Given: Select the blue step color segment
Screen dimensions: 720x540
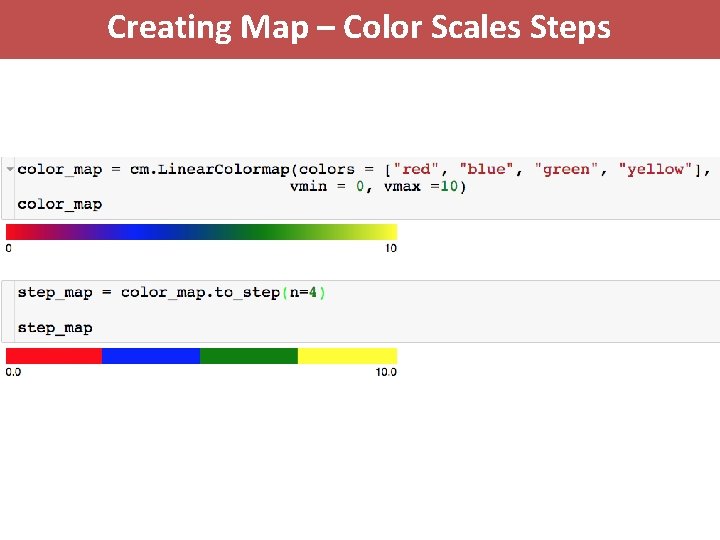Looking at the screenshot, I should coord(151,356).
